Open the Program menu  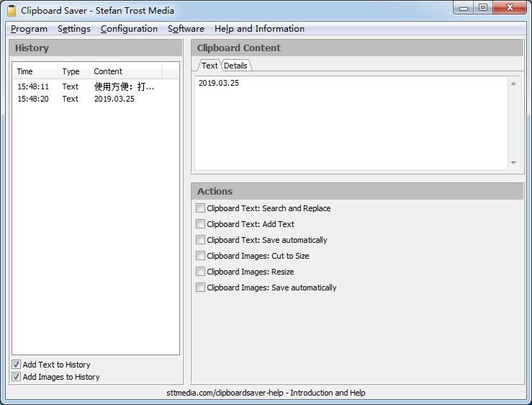pos(30,29)
